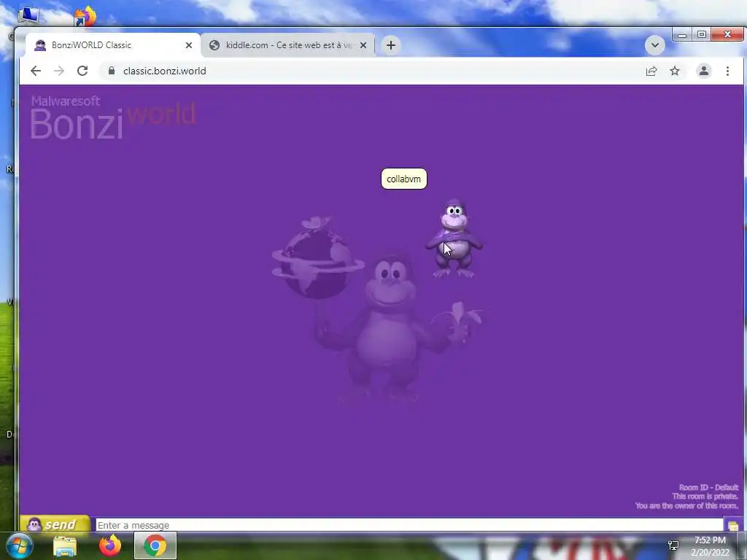Click 'You are the owner of this room.' text
This screenshot has width=747, height=560.
[x=686, y=505]
